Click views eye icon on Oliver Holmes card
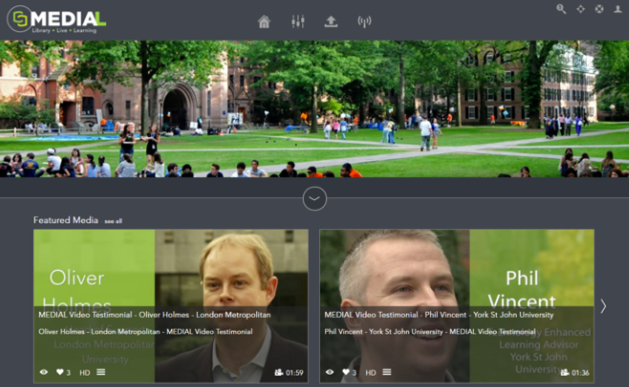 44,372
